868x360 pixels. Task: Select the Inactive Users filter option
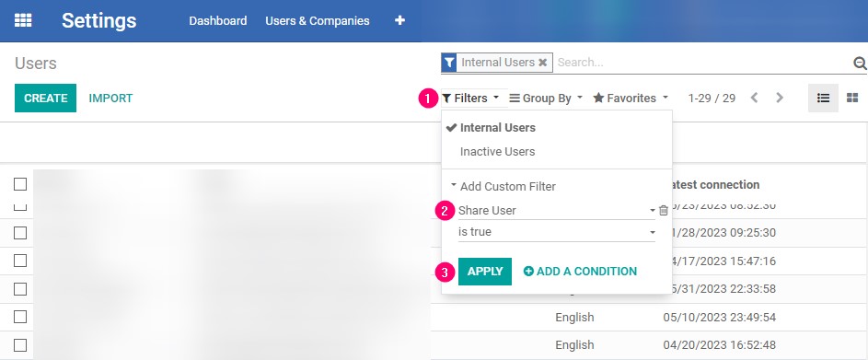click(498, 152)
